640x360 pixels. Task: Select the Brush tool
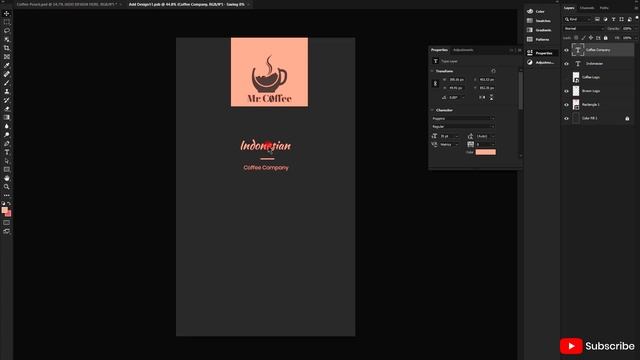(7, 83)
